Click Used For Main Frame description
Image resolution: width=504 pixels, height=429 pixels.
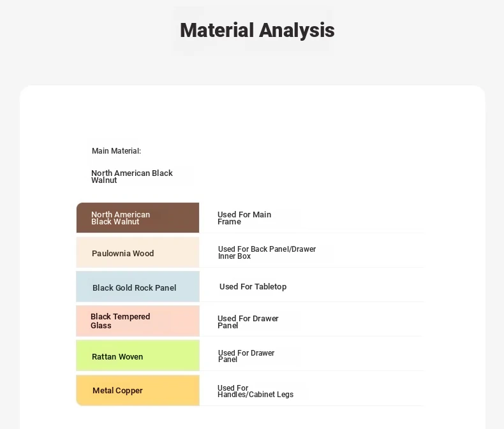(x=244, y=218)
